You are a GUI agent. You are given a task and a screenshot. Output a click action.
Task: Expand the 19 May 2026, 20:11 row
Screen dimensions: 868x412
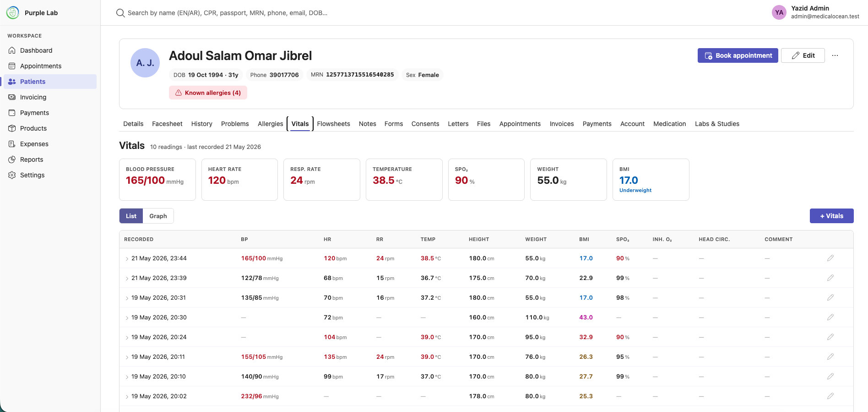coord(127,357)
